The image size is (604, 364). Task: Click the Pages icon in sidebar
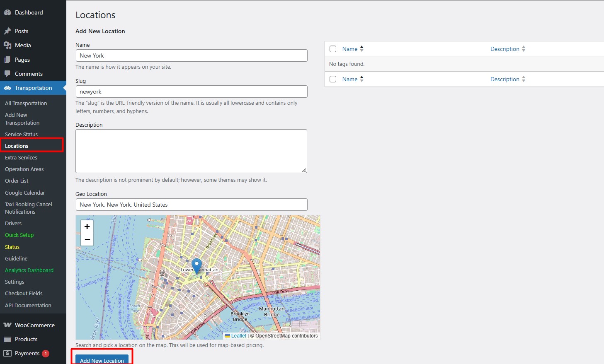click(x=7, y=60)
